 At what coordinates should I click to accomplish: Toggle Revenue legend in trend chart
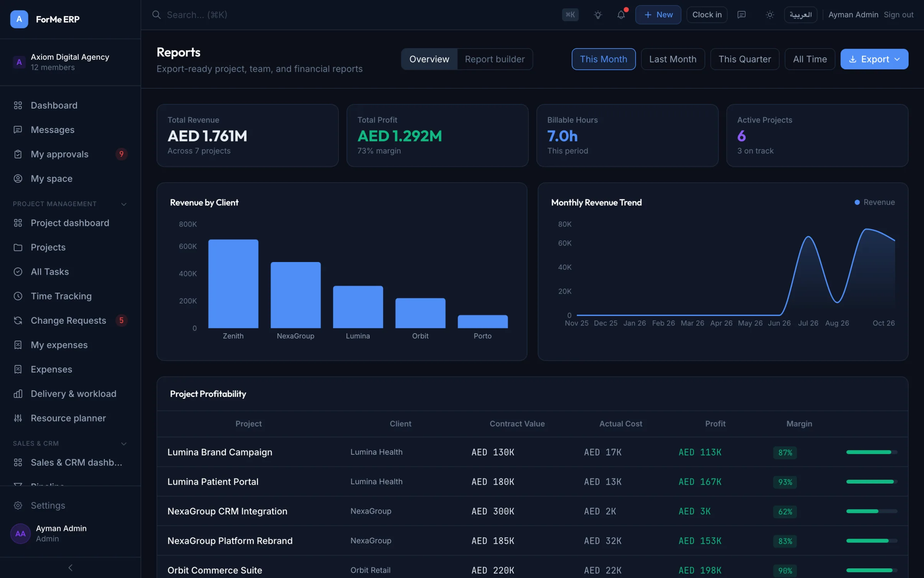pos(874,202)
